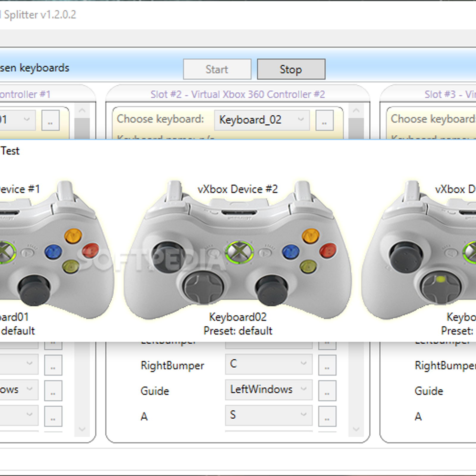The height and width of the screenshot is (476, 476).
Task: Click blue X button on vXbox Device #1
Action: 53,252
